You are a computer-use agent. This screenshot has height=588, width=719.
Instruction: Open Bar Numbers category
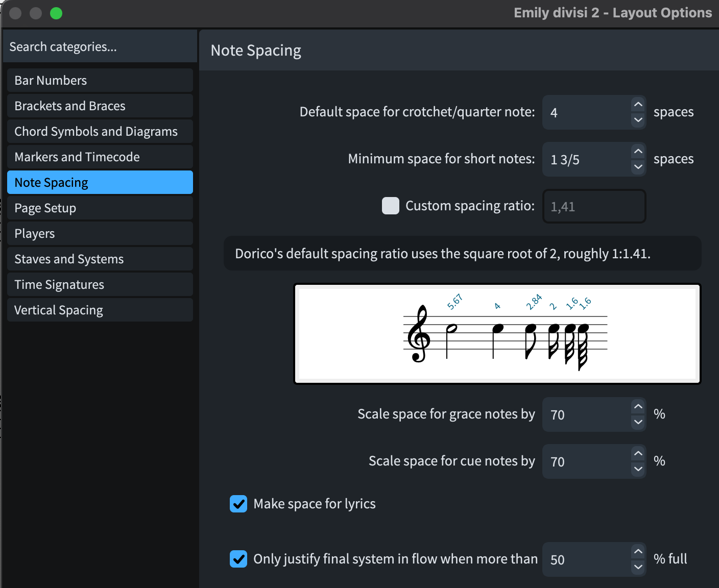pyautogui.click(x=100, y=81)
